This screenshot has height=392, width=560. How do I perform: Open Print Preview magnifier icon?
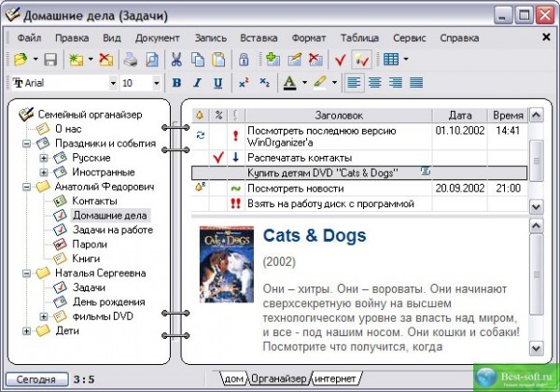click(152, 59)
